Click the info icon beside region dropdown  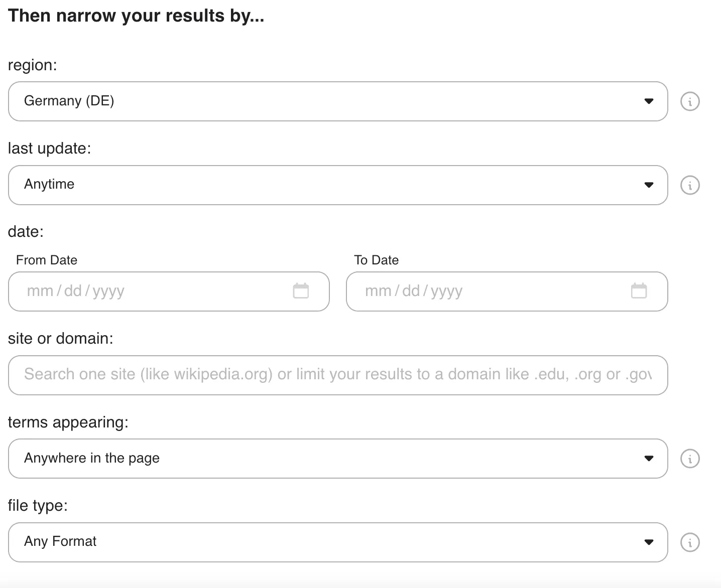(x=690, y=102)
